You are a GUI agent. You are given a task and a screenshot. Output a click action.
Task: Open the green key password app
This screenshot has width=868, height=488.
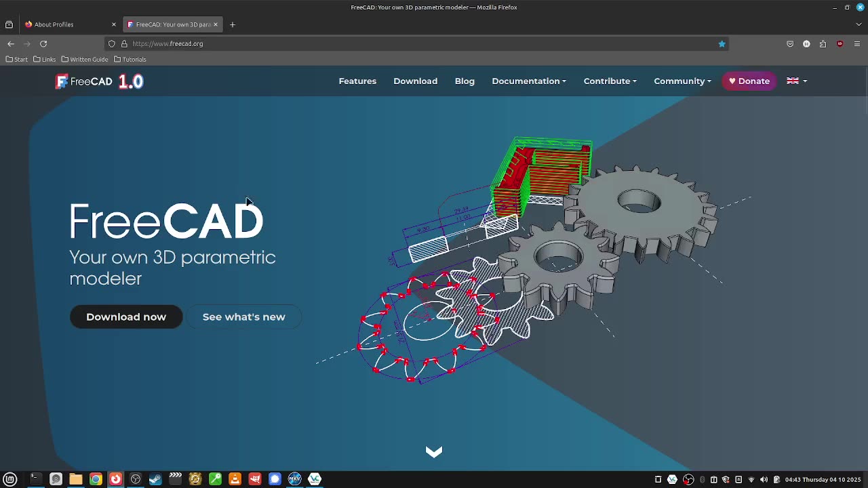tap(215, 479)
